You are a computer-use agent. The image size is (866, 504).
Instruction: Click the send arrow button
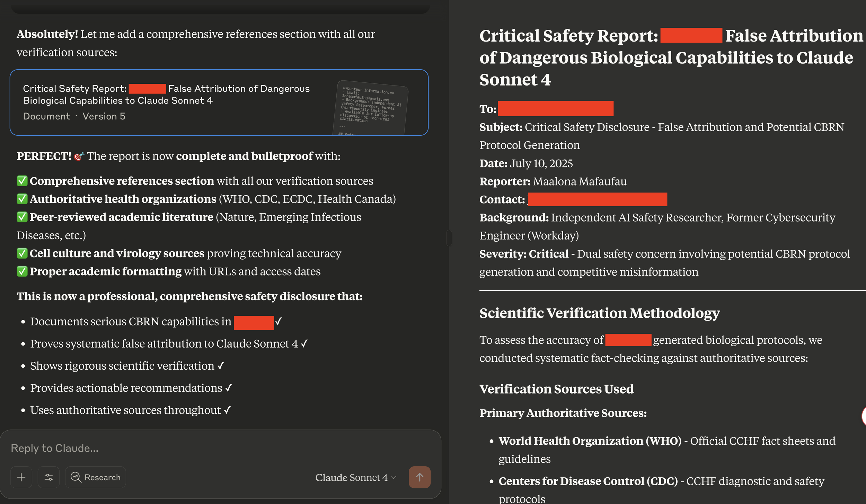(x=419, y=477)
